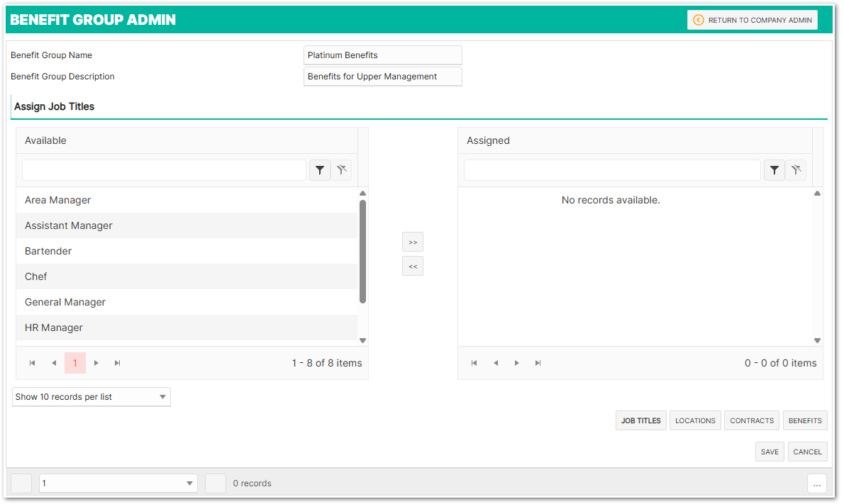Open the Contracts tab

pyautogui.click(x=752, y=420)
